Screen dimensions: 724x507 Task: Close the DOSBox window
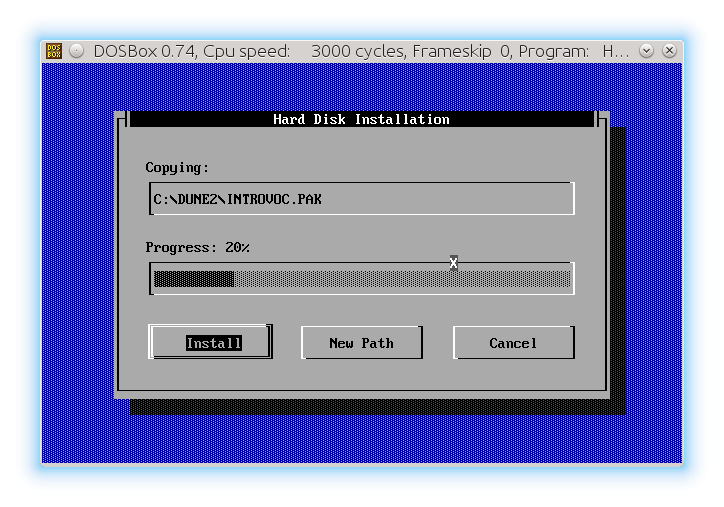[669, 51]
